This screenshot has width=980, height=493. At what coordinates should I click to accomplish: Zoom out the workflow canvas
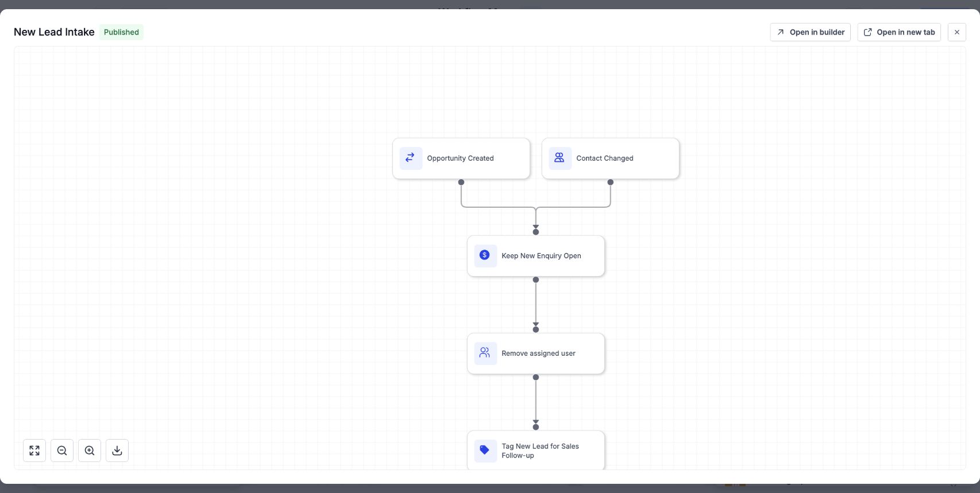pyautogui.click(x=62, y=451)
